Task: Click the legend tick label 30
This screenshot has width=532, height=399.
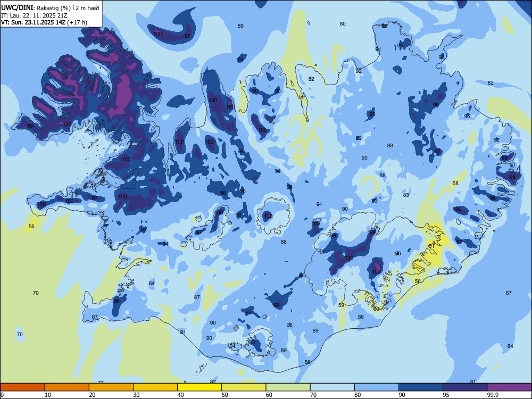Action: [136, 395]
